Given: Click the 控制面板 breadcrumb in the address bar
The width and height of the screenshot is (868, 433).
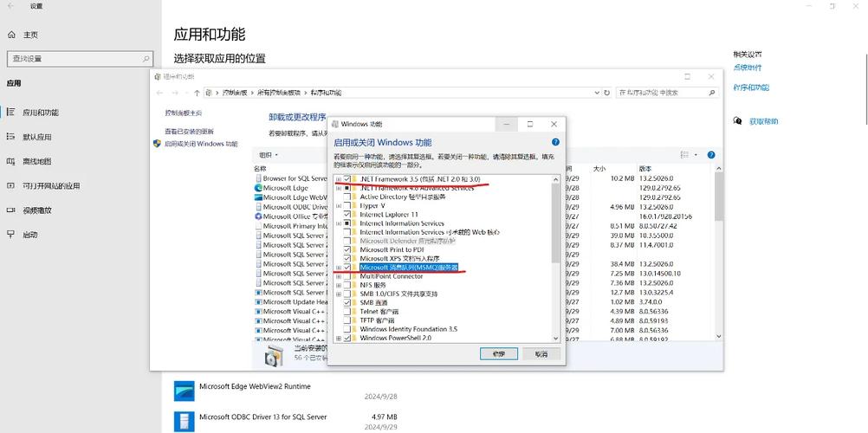Looking at the screenshot, I should click(235, 93).
